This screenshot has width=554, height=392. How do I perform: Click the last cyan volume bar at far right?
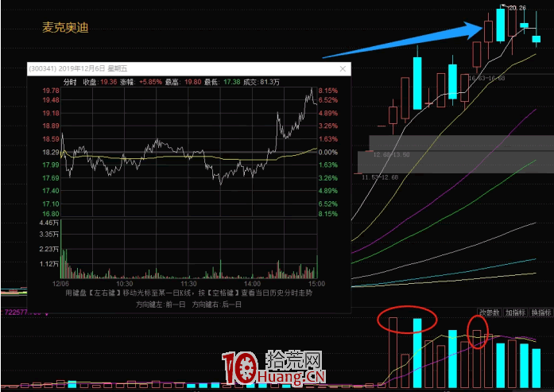coord(537,368)
